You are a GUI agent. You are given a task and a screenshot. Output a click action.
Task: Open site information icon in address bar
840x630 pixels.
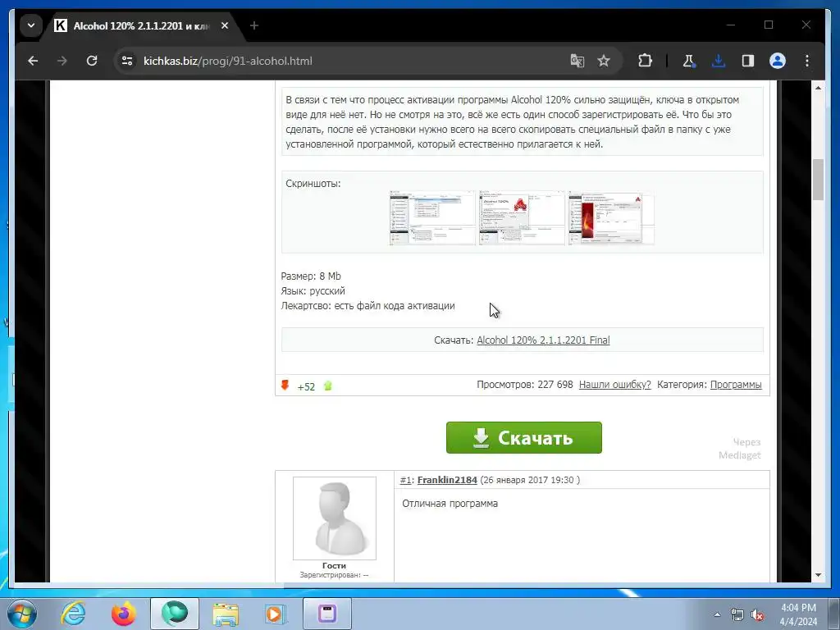click(127, 61)
